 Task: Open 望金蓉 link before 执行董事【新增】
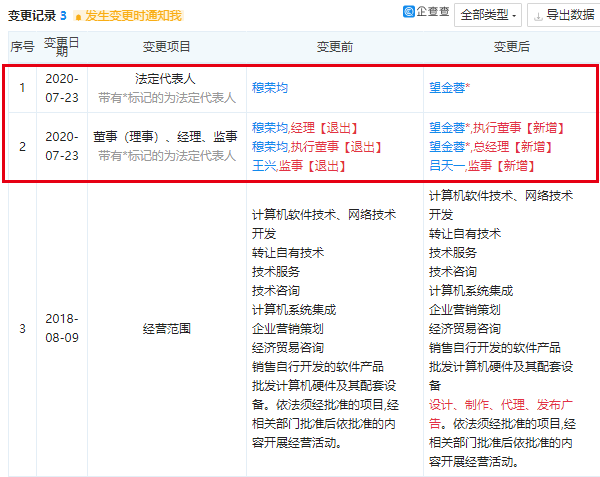click(x=447, y=128)
